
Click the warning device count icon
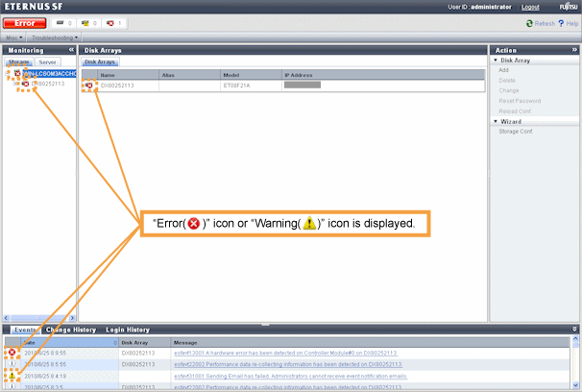click(85, 23)
